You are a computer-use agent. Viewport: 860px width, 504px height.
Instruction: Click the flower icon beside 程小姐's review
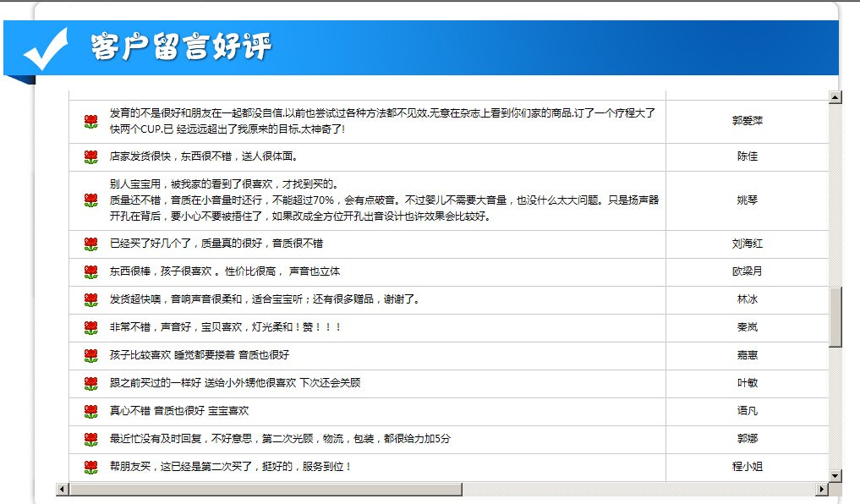click(91, 468)
